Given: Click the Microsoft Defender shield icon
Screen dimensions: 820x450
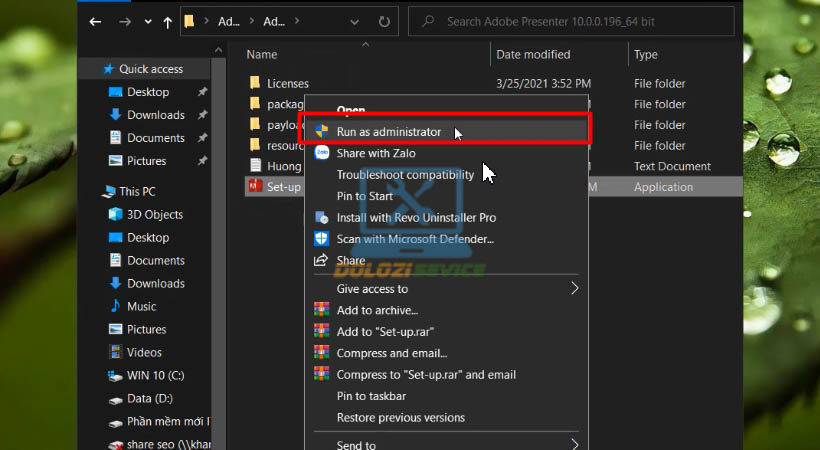Looking at the screenshot, I should [x=322, y=239].
